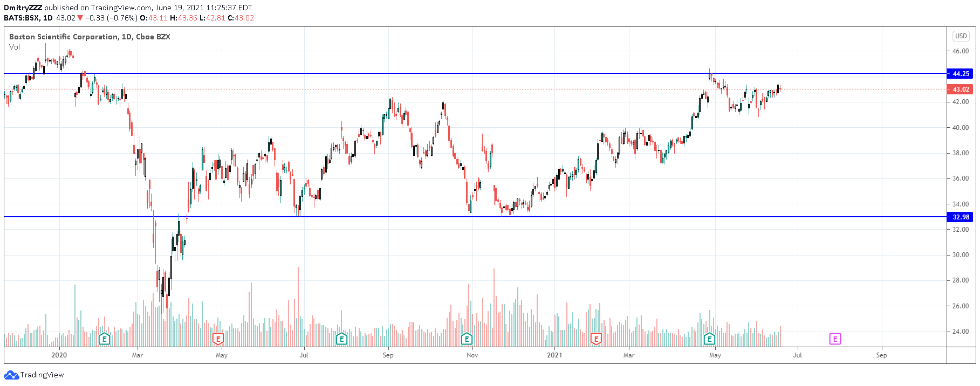Click the 36.00 price axis label
This screenshot has width=980, height=386.
[x=961, y=178]
